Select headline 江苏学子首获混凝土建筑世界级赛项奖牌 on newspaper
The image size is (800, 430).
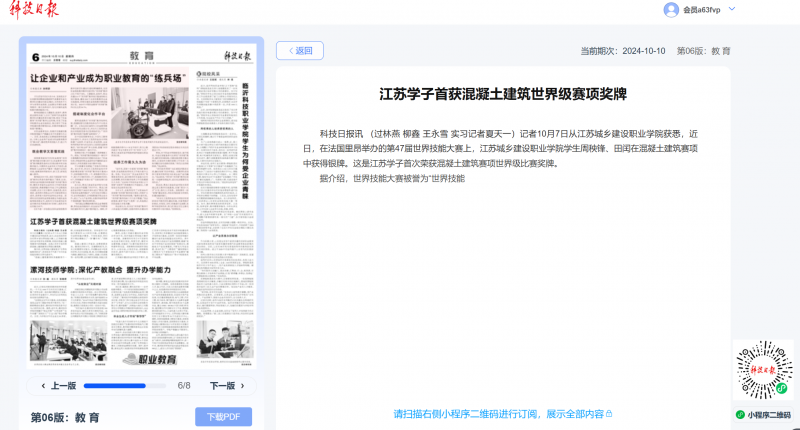click(93, 221)
